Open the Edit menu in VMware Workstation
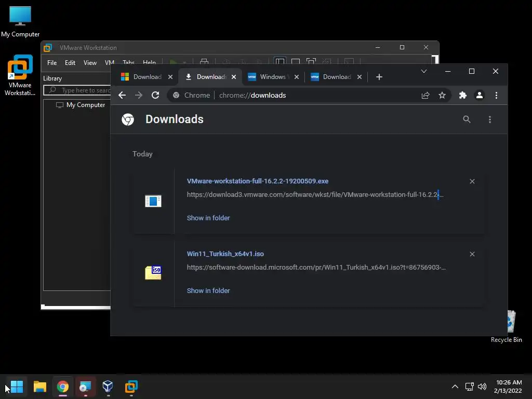This screenshot has width=532, height=399. tap(70, 63)
